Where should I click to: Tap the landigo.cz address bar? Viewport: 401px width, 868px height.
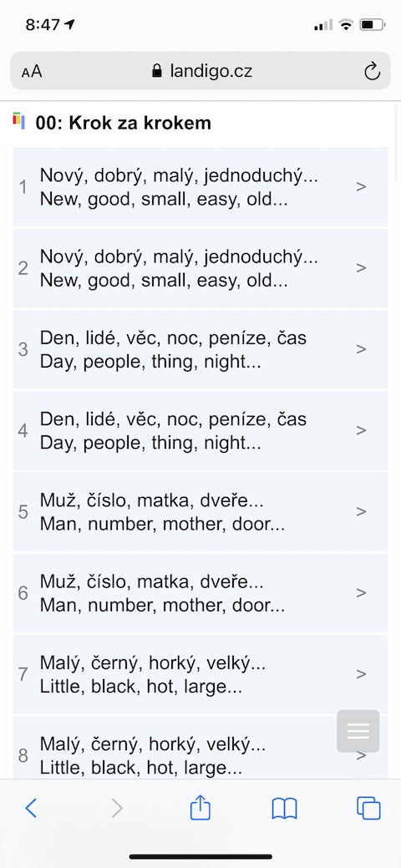(x=200, y=71)
